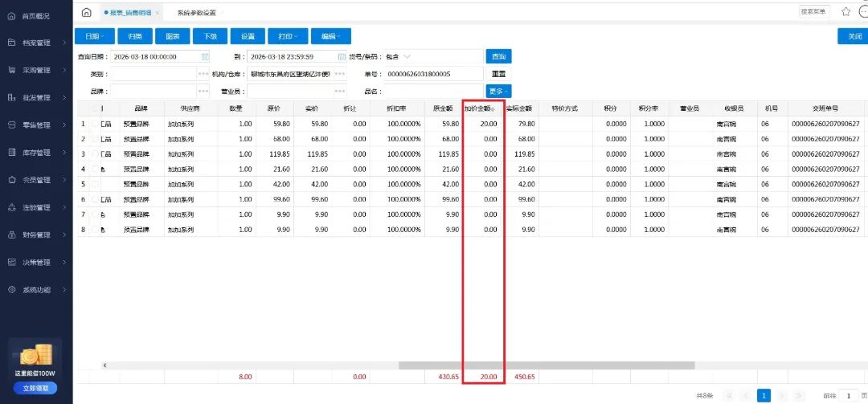Viewport: 868px width, 404px height.
Task: Click the 单号 order number input field
Action: click(434, 74)
